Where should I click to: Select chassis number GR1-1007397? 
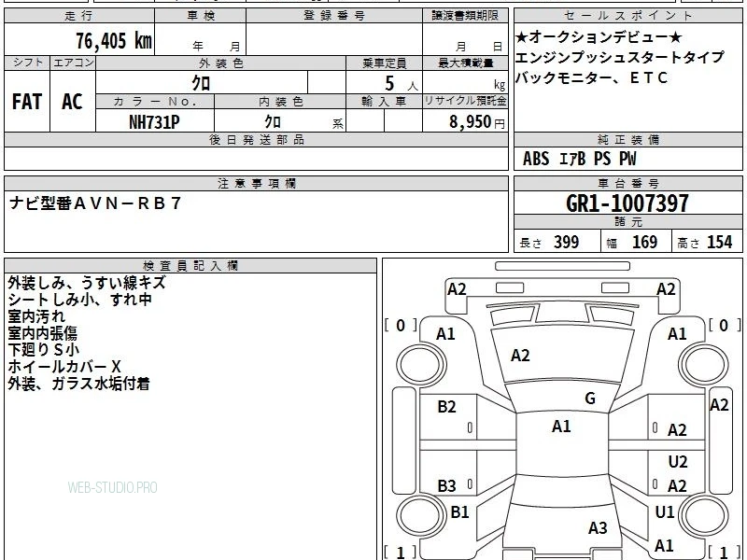[627, 203]
